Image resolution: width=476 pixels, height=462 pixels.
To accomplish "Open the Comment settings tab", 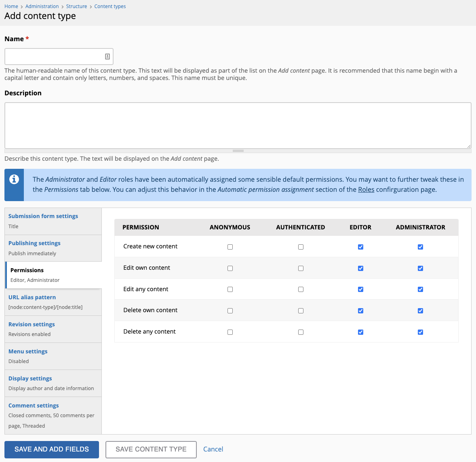I will pyautogui.click(x=34, y=405).
